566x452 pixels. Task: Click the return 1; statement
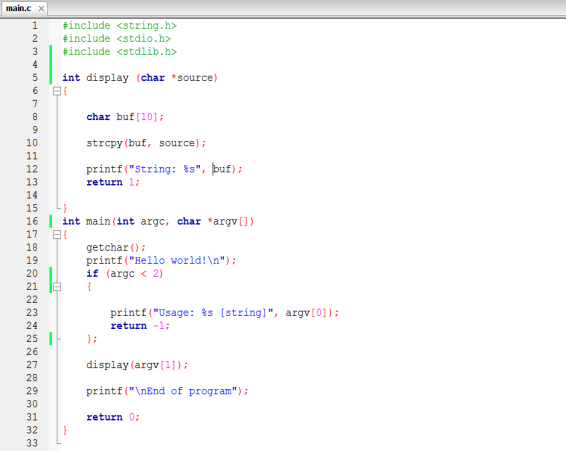tap(113, 182)
